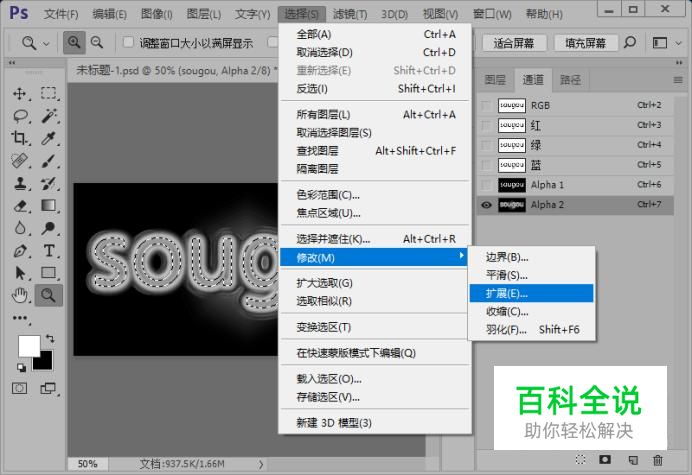Viewport: 692px width, 475px height.
Task: Toggle Green channel visibility box
Action: tap(486, 145)
